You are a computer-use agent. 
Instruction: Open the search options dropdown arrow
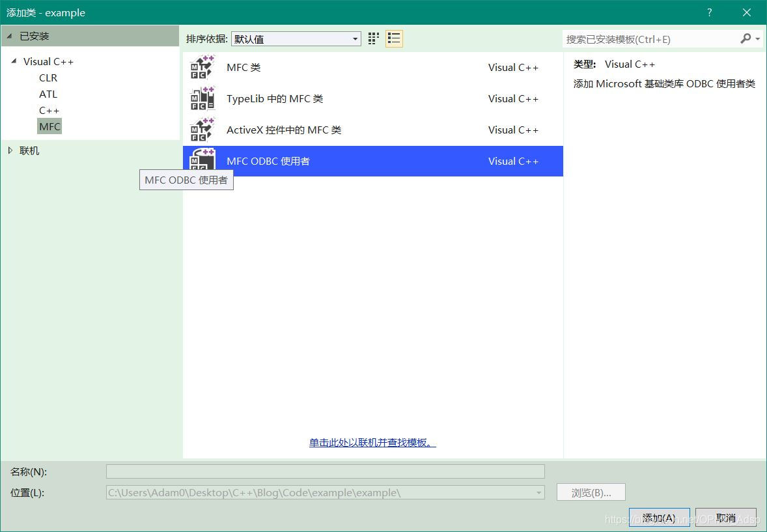point(758,39)
